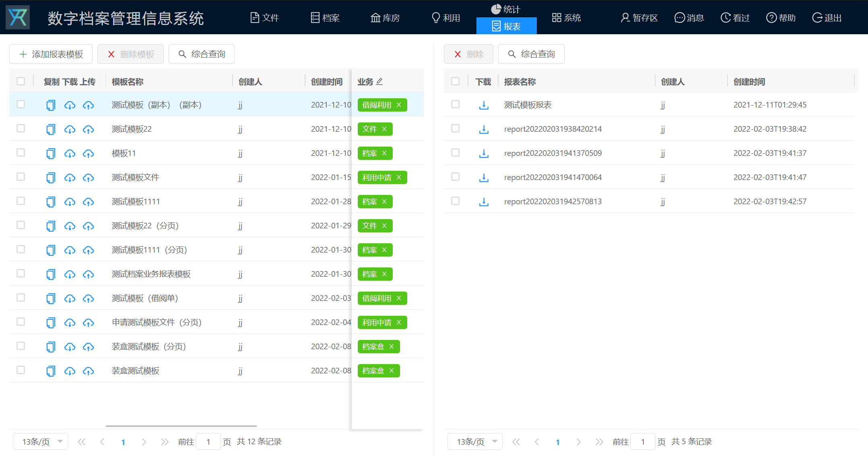Go to next reports page arrow

(579, 442)
